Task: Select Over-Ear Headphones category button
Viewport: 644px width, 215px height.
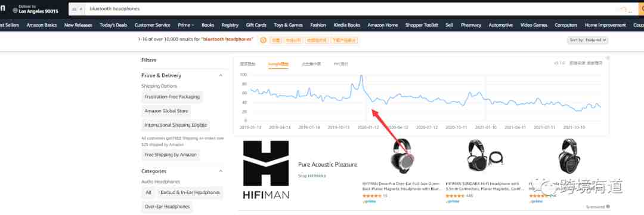Action: pyautogui.click(x=168, y=207)
